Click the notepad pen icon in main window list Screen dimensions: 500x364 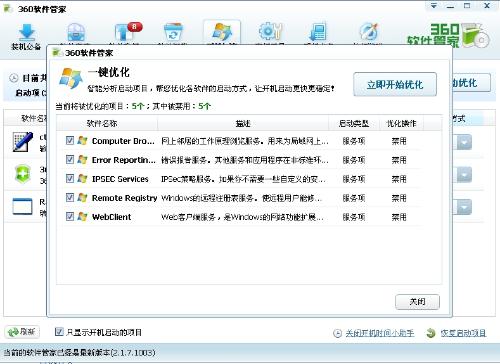(x=23, y=141)
